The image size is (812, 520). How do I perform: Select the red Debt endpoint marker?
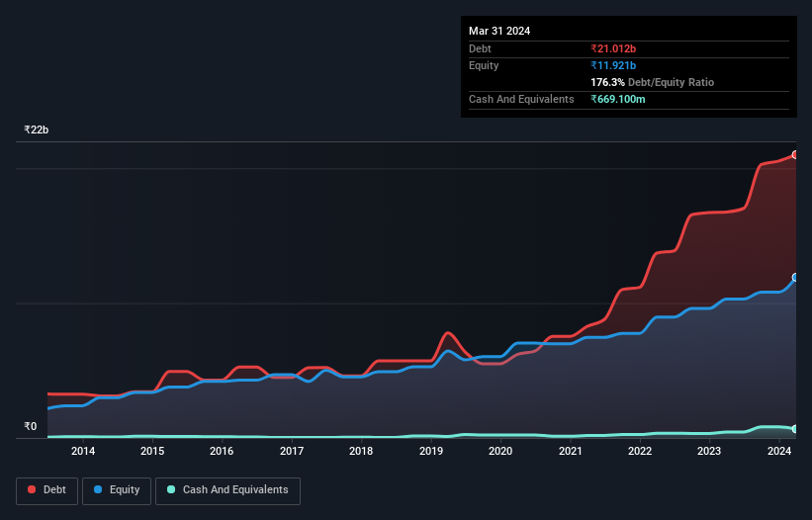[795, 154]
